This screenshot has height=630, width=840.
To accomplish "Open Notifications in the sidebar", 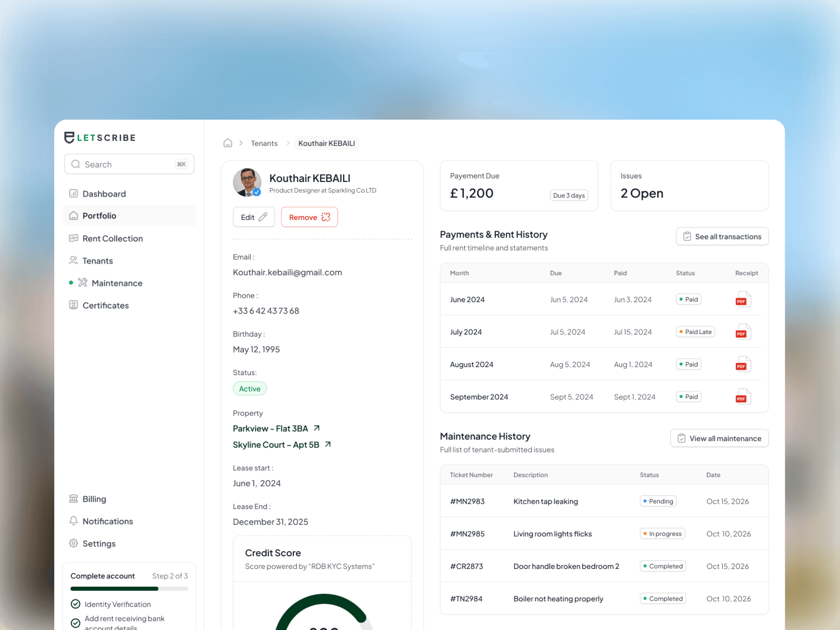I will click(129, 521).
